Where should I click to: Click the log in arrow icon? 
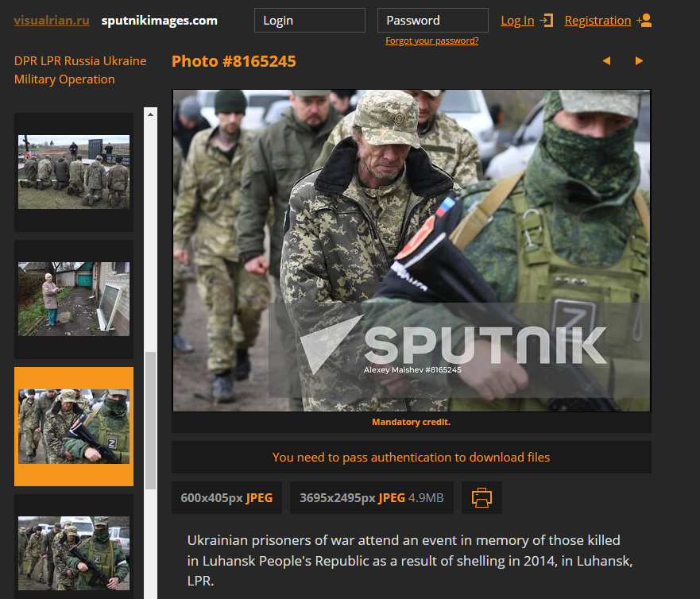coord(547,21)
